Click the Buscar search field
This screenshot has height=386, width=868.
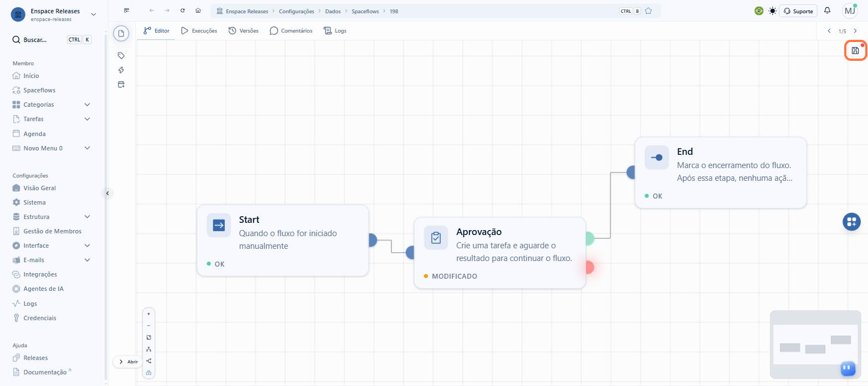click(51, 40)
